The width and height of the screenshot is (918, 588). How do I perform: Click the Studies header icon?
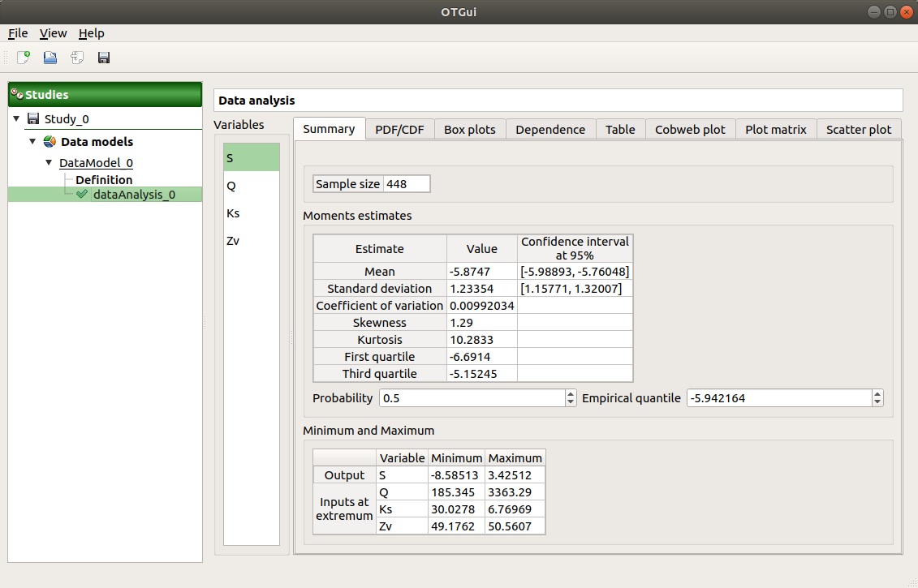(17, 94)
